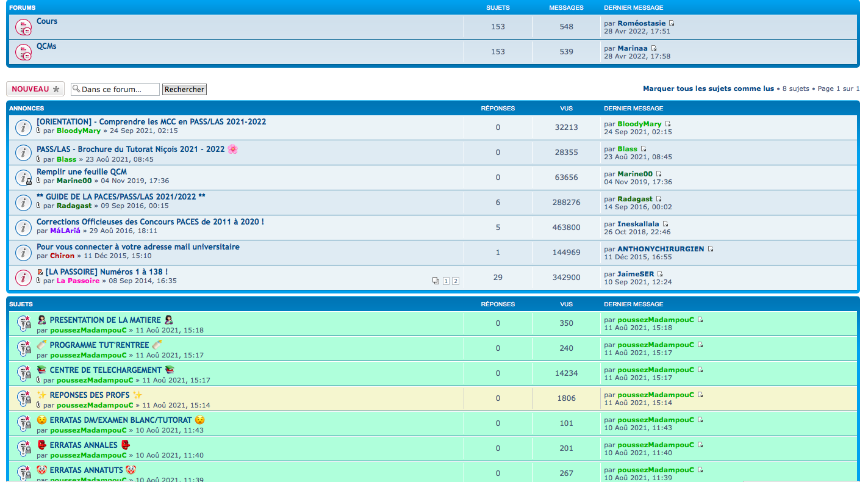The height and width of the screenshot is (482, 868).
Task: Open 'Marquer tous les sujets comme lus'
Action: 708,88
